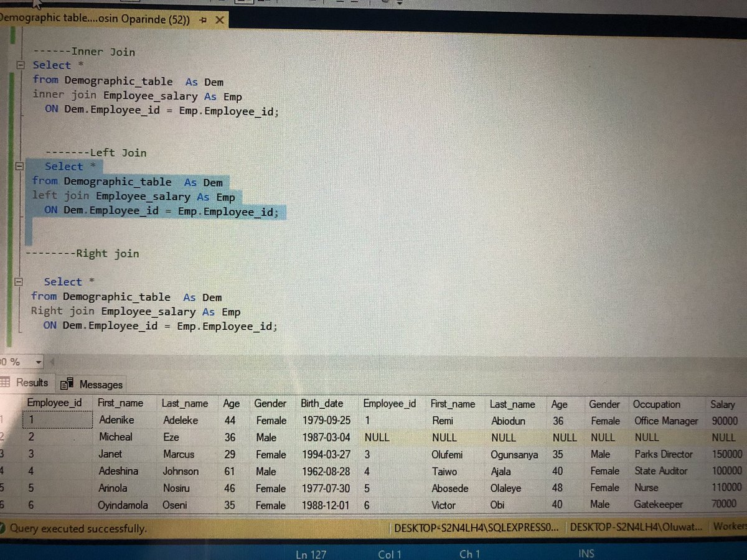
Task: Select the 150000 salary cell
Action: pyautogui.click(x=726, y=454)
